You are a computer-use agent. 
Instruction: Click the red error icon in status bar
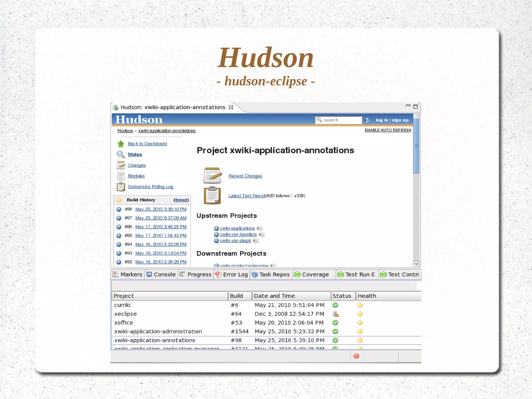[356, 356]
